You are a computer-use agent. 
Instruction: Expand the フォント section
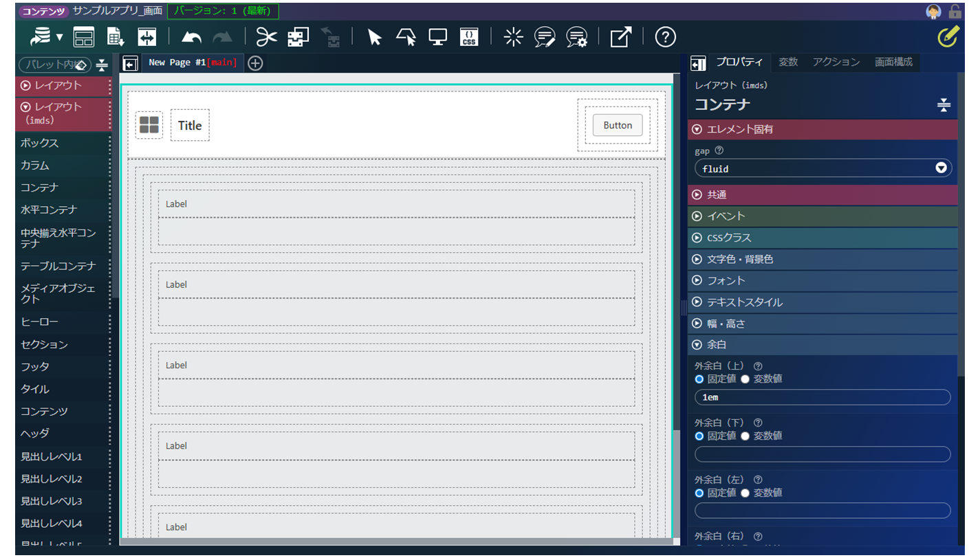click(x=823, y=280)
